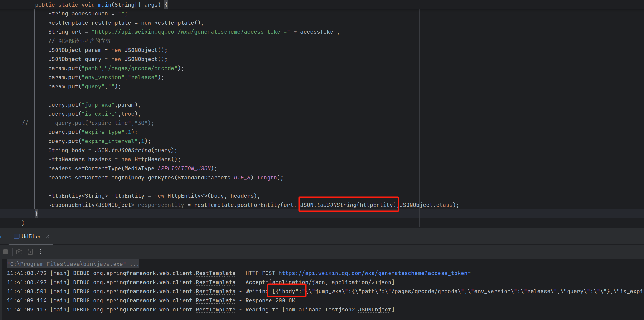644x320 pixels.
Task: Select the UrlFilter run tab
Action: pos(31,237)
